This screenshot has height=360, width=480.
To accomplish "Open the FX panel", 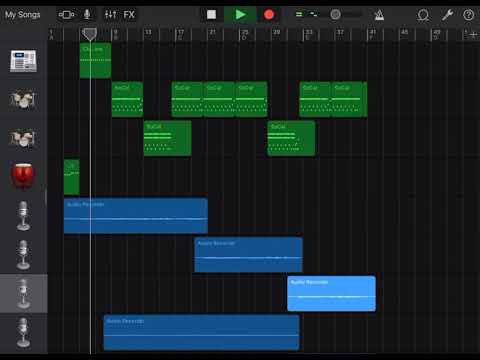I will pyautogui.click(x=129, y=15).
